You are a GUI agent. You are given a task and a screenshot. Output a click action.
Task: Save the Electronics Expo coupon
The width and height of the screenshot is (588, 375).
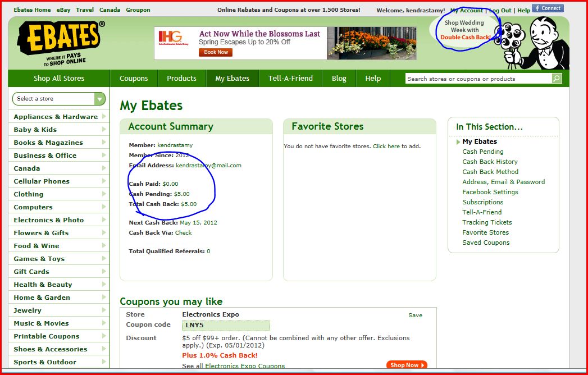[x=415, y=315]
